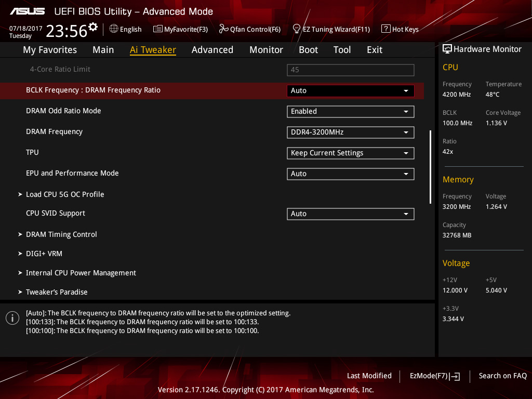This screenshot has width=532, height=399.
Task: Open BCLK Frequency DRAM Ratio dropdown
Action: pyautogui.click(x=350, y=90)
